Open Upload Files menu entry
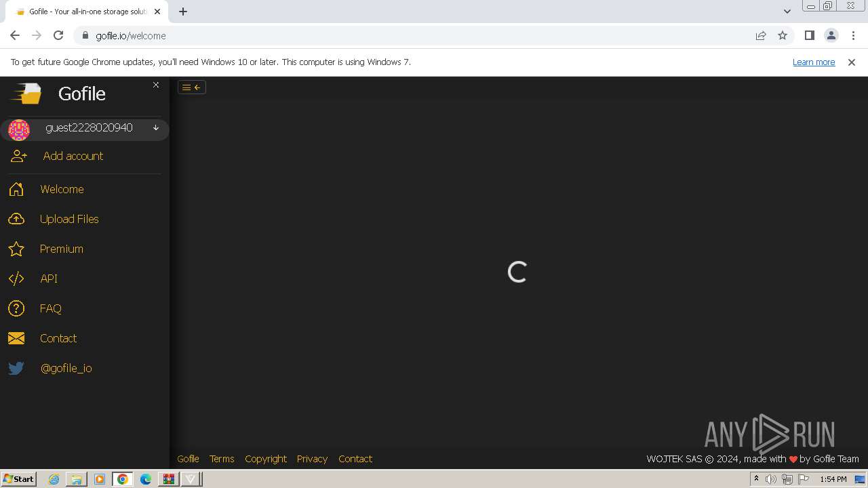868x488 pixels. [x=69, y=219]
